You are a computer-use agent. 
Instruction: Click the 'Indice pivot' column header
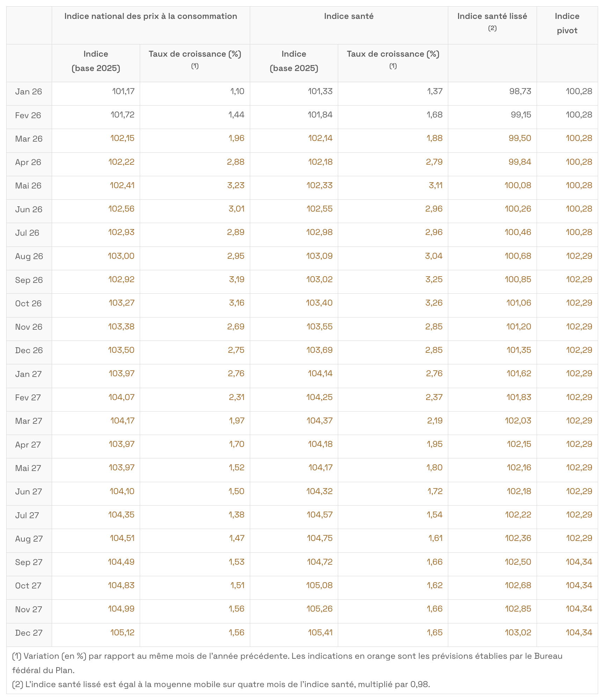[567, 23]
